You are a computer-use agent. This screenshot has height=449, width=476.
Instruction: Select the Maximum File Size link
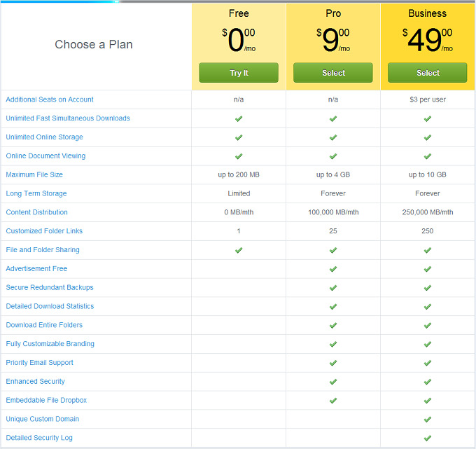tap(34, 175)
